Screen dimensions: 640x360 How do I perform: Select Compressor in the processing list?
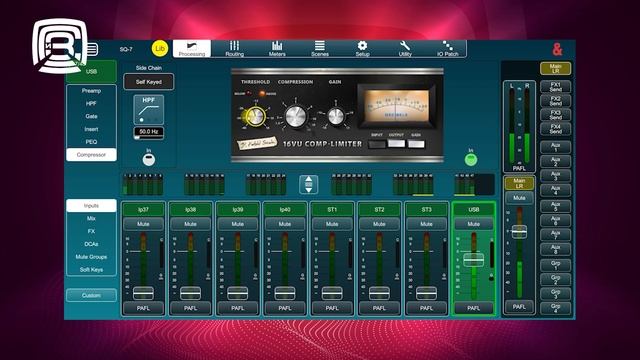coord(91,155)
